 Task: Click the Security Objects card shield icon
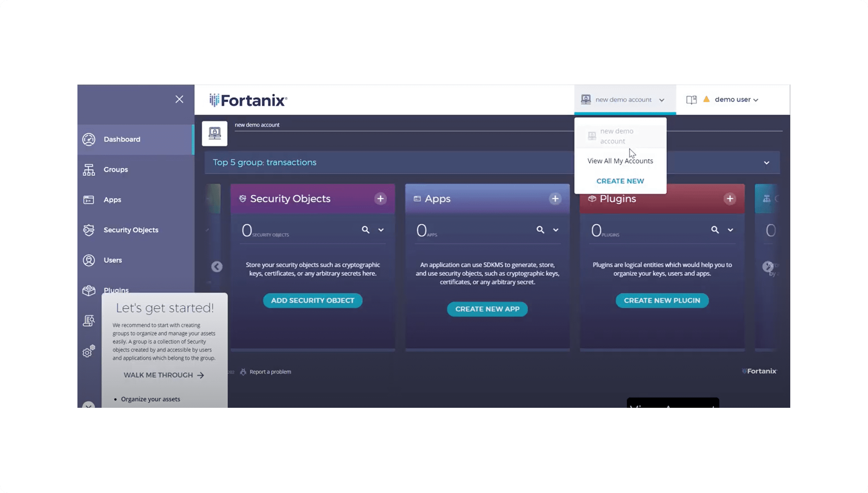(242, 199)
